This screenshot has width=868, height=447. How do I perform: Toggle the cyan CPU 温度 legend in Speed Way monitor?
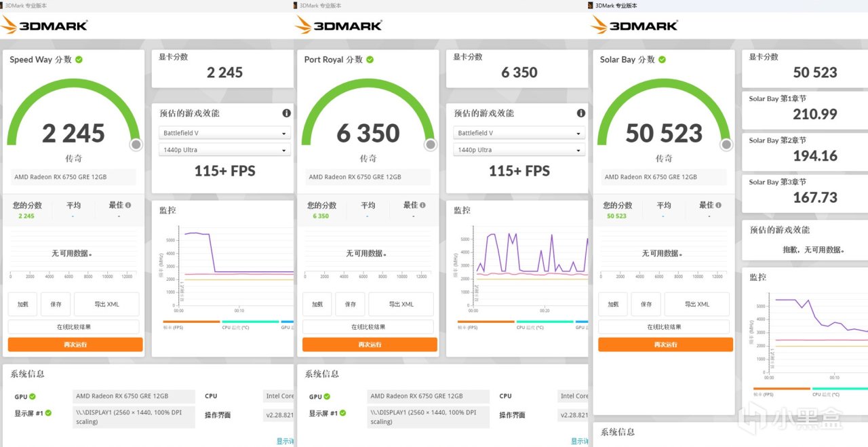[250, 324]
